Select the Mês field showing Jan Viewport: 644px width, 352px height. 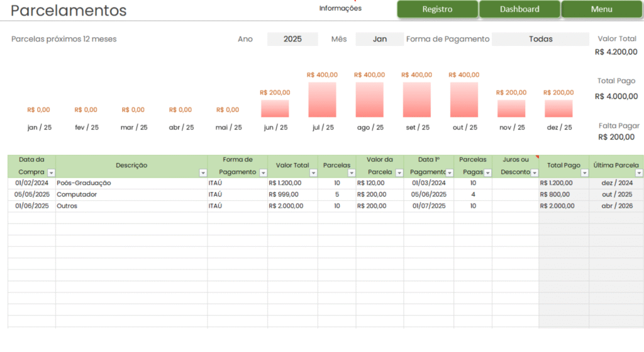tap(380, 39)
